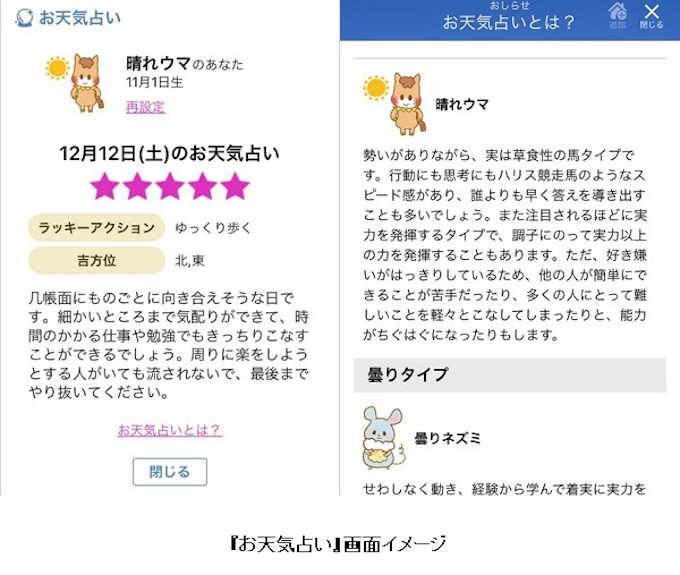Click the sun icon next to the left horse

(57, 68)
